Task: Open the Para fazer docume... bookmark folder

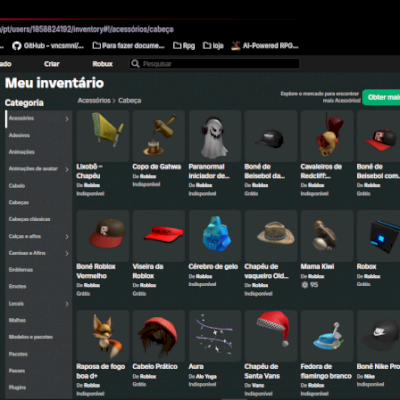Action: [x=129, y=46]
